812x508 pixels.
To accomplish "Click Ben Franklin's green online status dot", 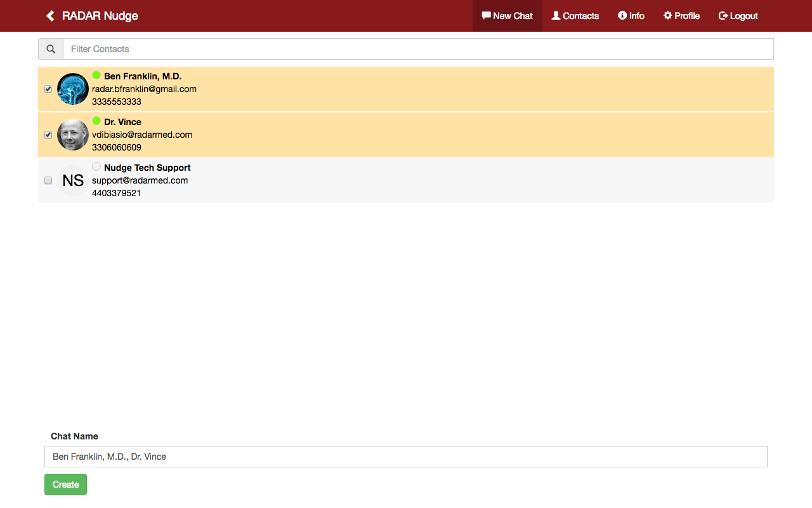I will 96,75.
